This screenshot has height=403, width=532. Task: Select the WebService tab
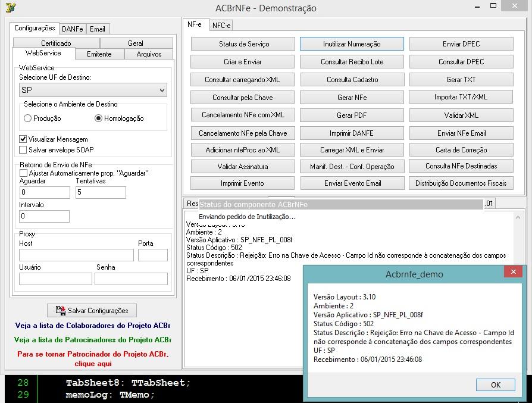point(43,53)
